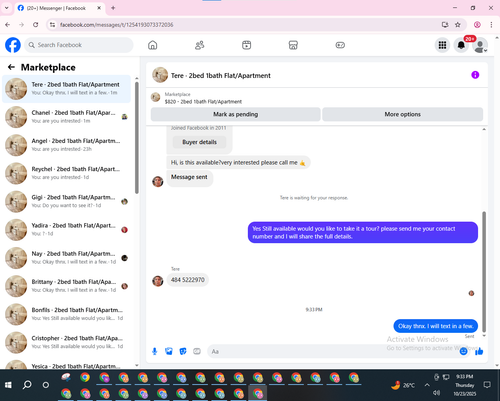Open the account profile menu

(x=480, y=46)
